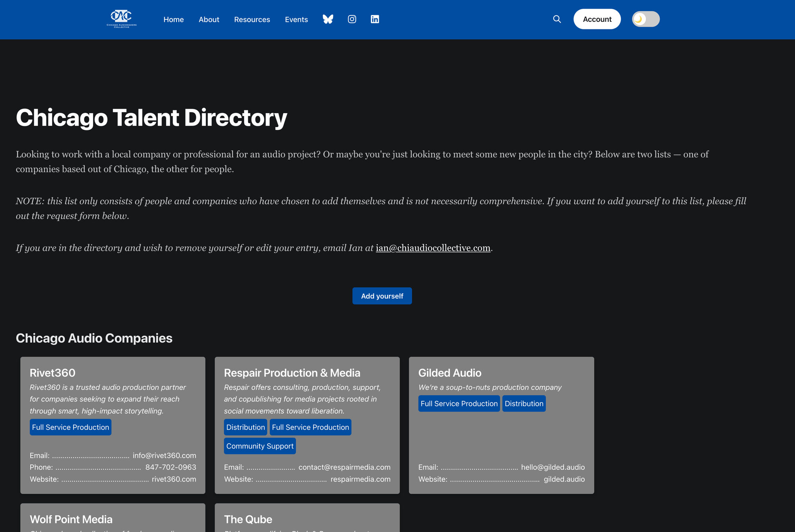
Task: Open the gilded.audio website link
Action: click(564, 479)
